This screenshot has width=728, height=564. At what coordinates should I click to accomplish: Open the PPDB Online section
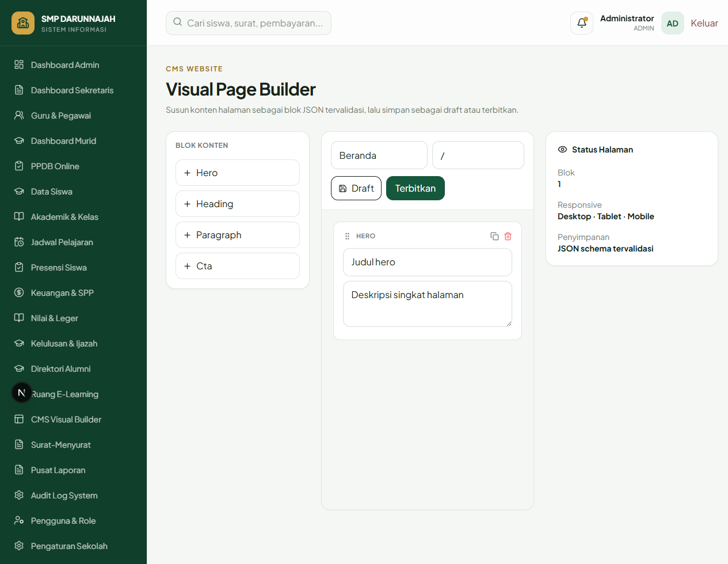pos(73,166)
